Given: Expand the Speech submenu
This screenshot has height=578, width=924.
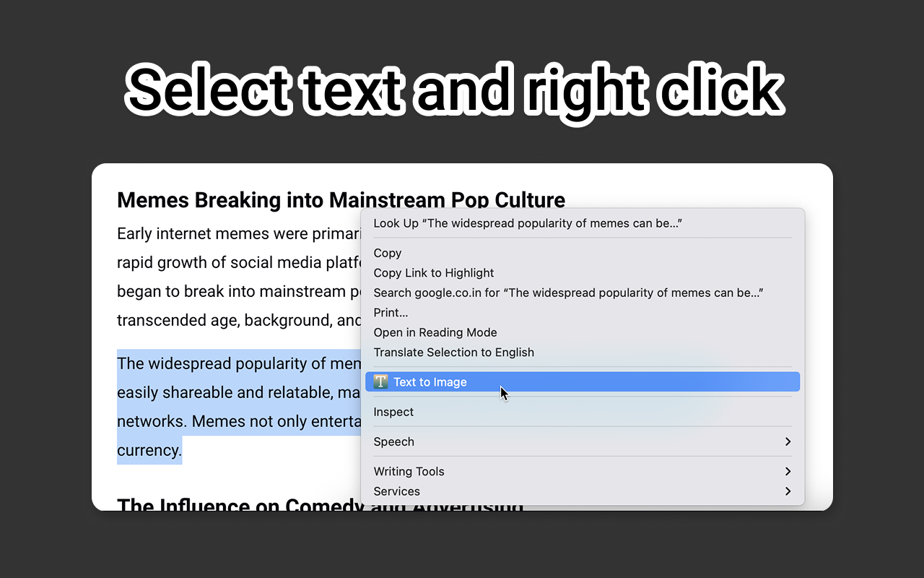Looking at the screenshot, I should click(393, 441).
